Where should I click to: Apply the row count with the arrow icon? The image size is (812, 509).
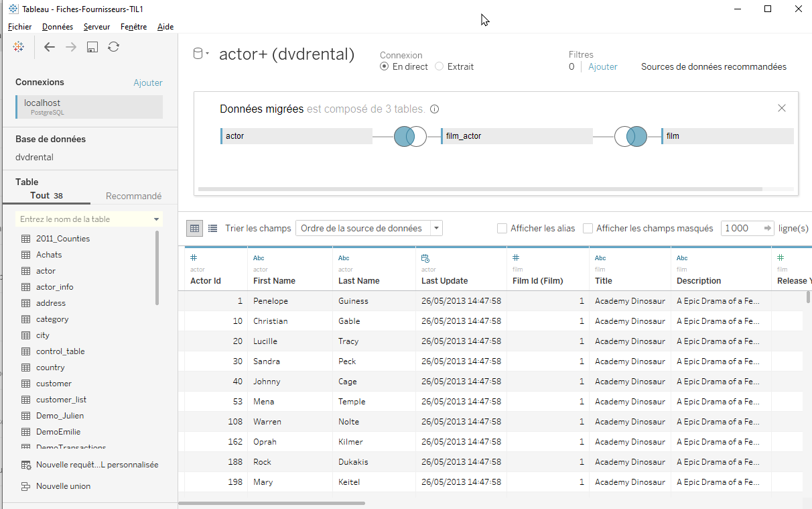768,228
